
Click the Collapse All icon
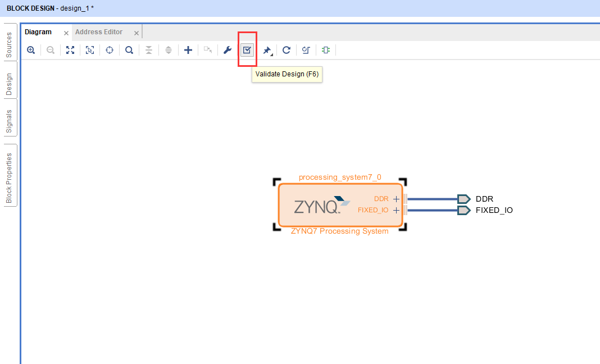tap(149, 50)
